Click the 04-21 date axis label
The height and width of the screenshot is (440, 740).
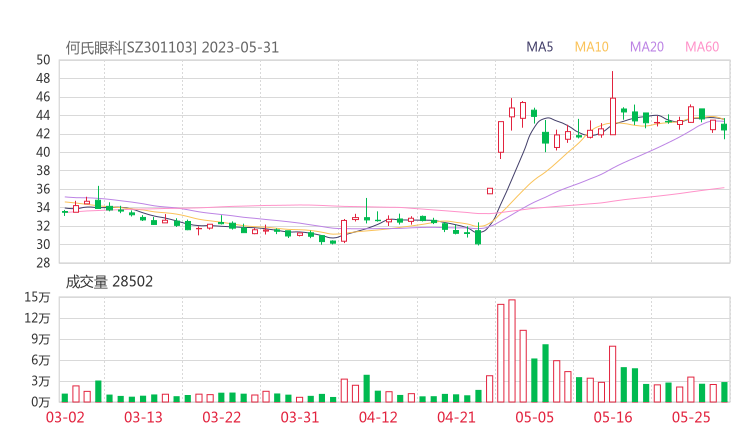(x=456, y=417)
